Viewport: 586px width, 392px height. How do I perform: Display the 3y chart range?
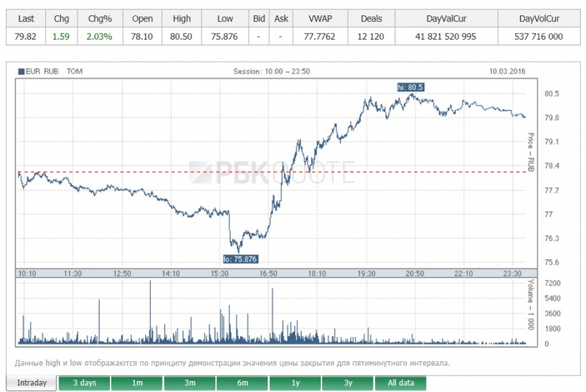(x=348, y=383)
